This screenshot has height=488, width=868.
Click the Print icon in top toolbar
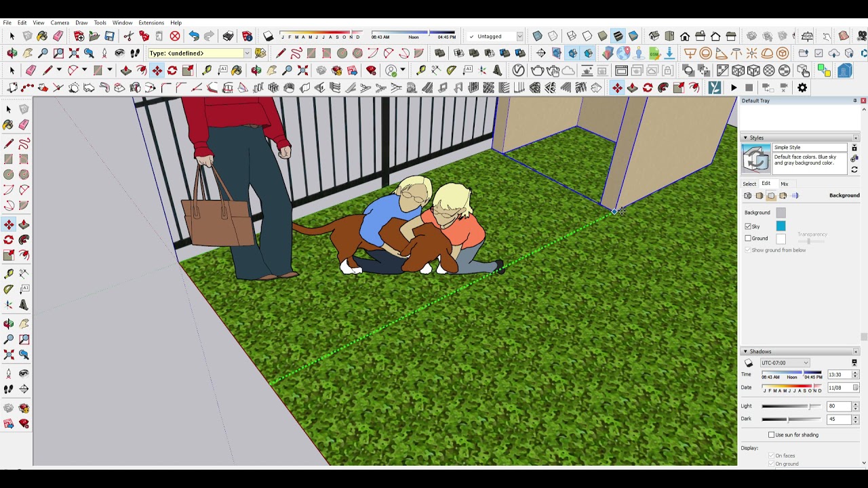pyautogui.click(x=228, y=36)
